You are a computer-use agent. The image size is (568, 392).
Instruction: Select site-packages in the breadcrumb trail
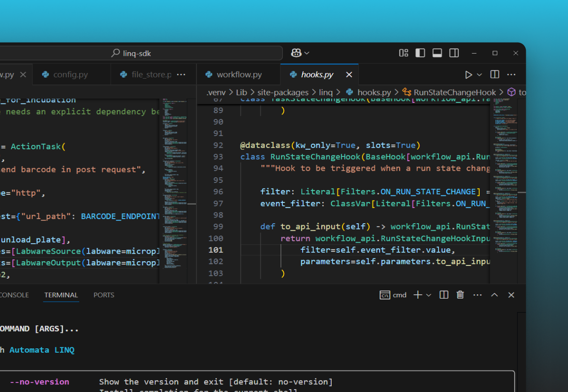(x=282, y=92)
